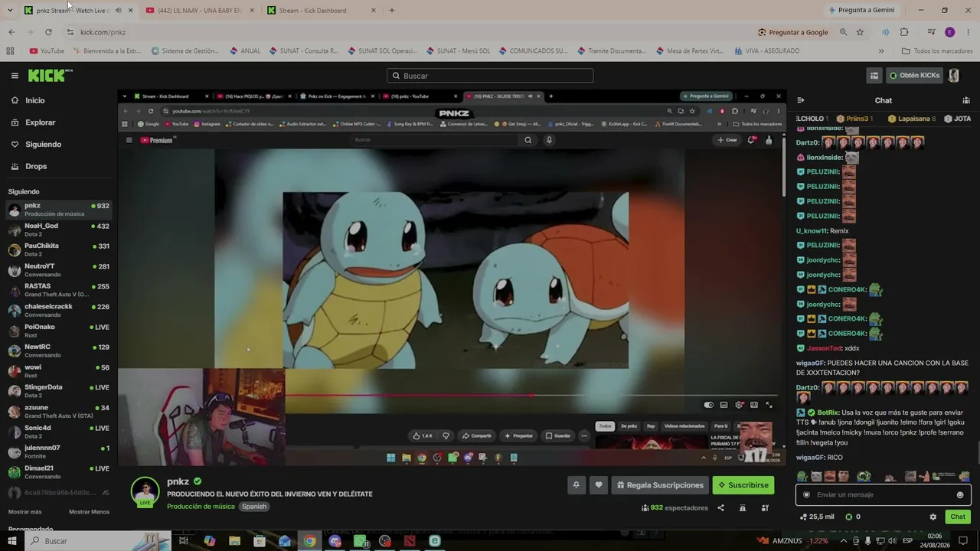Click the Regala Suscripciones button
This screenshot has width=980, height=551.
(659, 485)
